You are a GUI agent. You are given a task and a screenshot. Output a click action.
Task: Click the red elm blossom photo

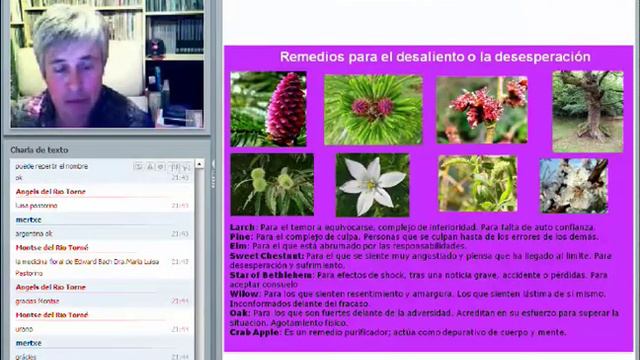pos(482,110)
